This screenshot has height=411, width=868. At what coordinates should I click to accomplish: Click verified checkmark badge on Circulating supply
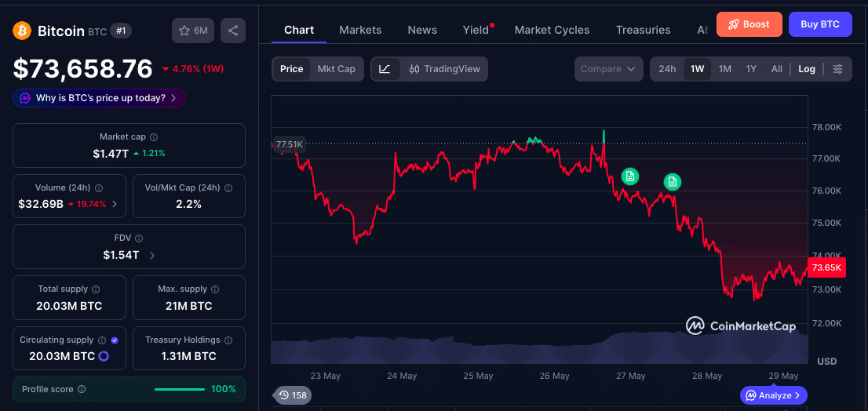[115, 340]
